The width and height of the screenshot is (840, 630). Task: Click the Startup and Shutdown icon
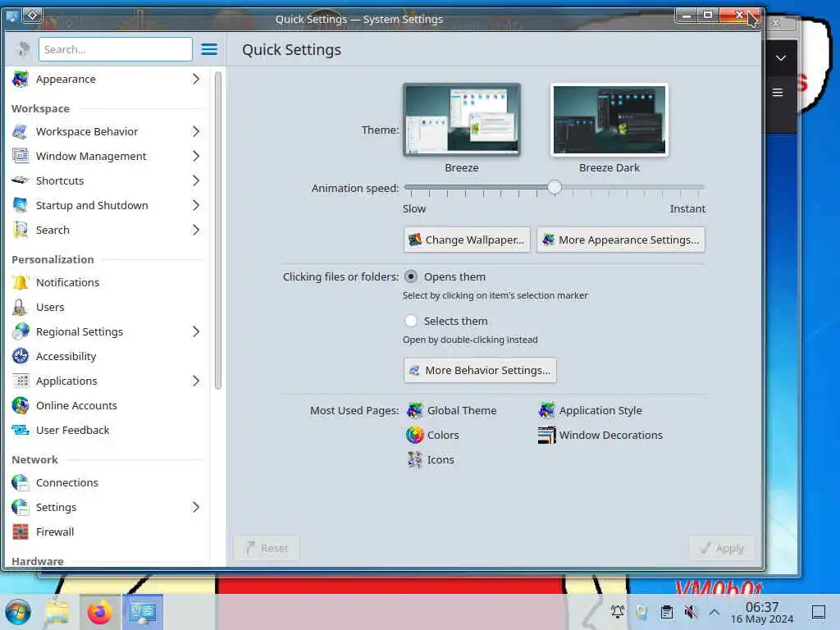[21, 206]
